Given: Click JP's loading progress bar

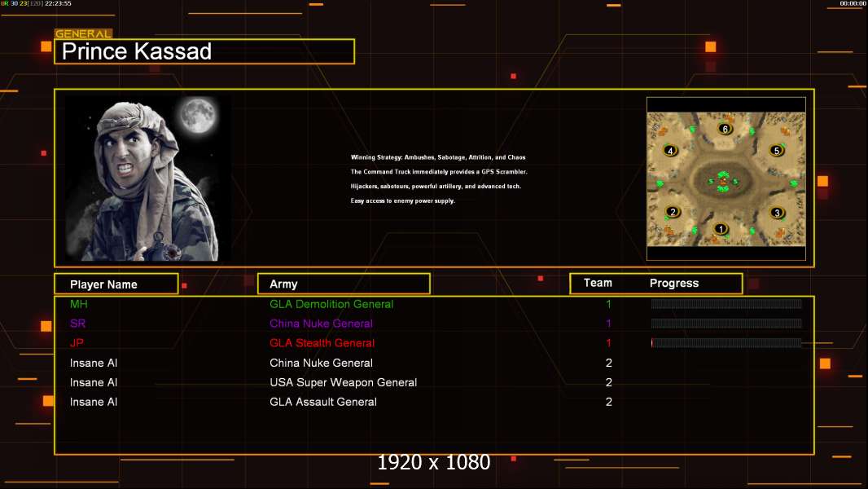Looking at the screenshot, I should coord(726,343).
